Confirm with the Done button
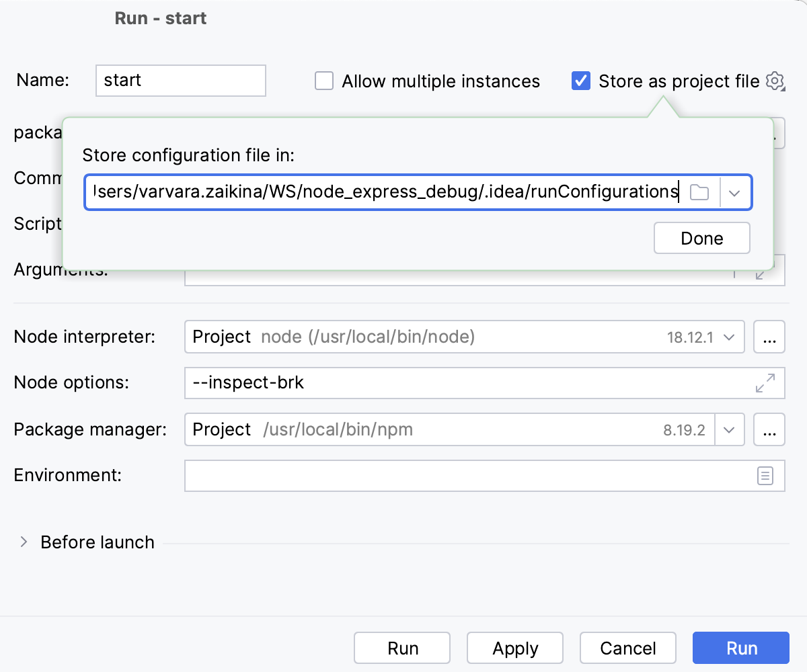The height and width of the screenshot is (672, 807). 701,238
